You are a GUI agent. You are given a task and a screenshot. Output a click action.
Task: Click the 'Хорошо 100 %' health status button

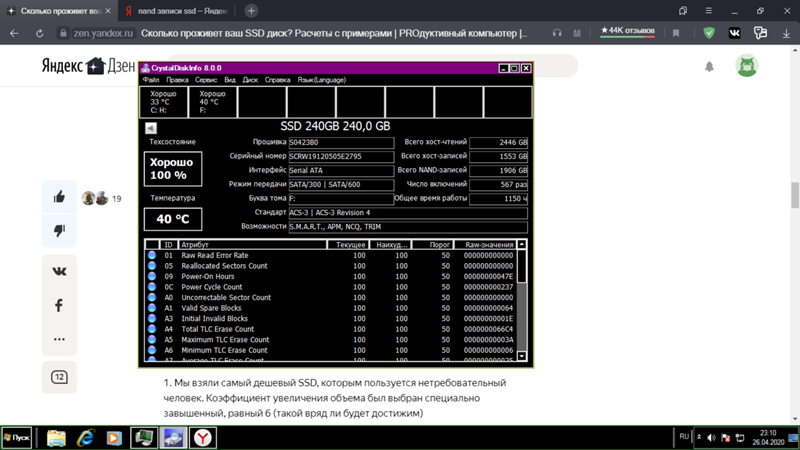tap(172, 168)
